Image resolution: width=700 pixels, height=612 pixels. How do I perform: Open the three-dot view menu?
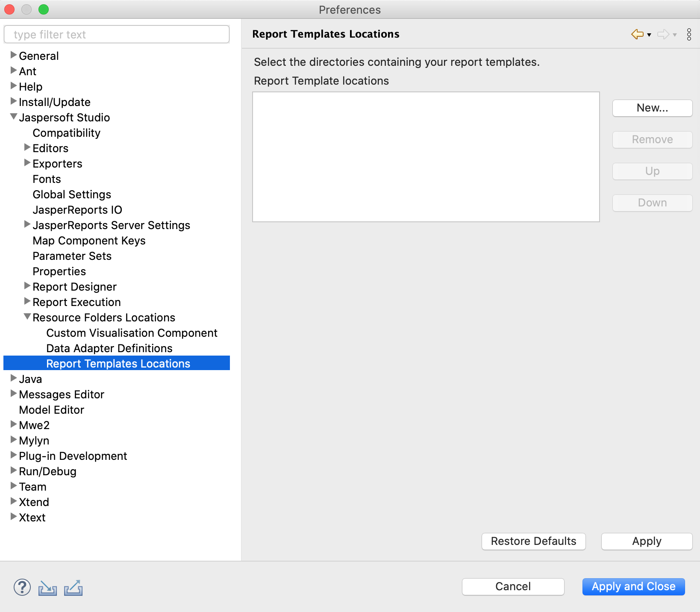click(689, 34)
